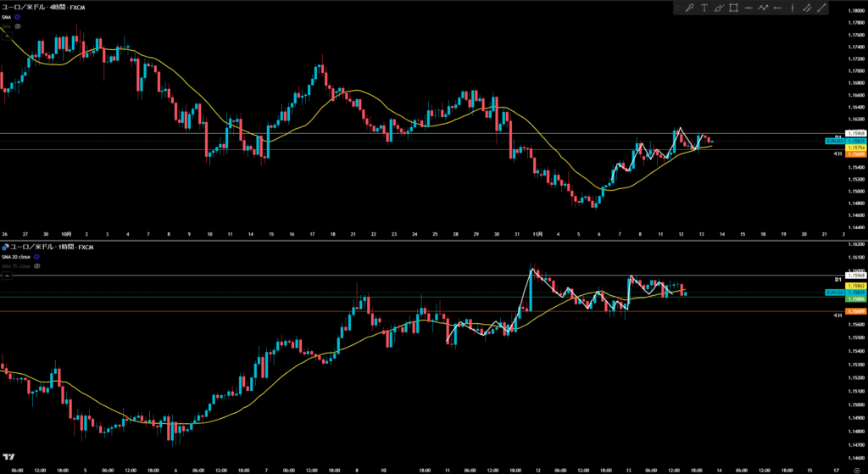Collapse the indicator legend in upper chart
The image size is (868, 474).
pyautogui.click(x=5, y=37)
